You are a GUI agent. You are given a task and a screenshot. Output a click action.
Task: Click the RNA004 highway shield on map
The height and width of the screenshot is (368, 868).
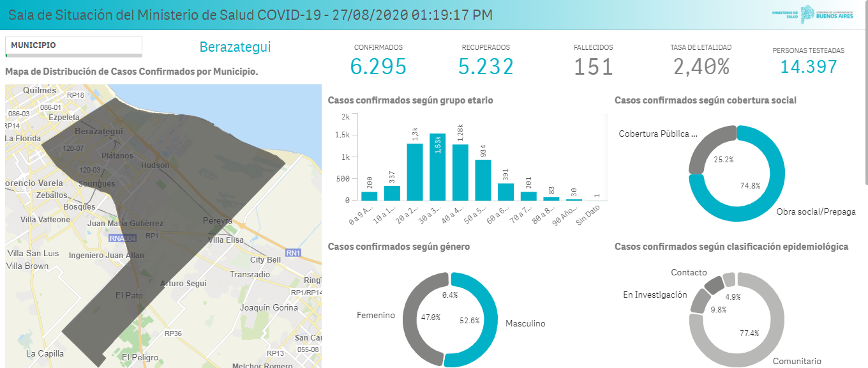coord(123,238)
